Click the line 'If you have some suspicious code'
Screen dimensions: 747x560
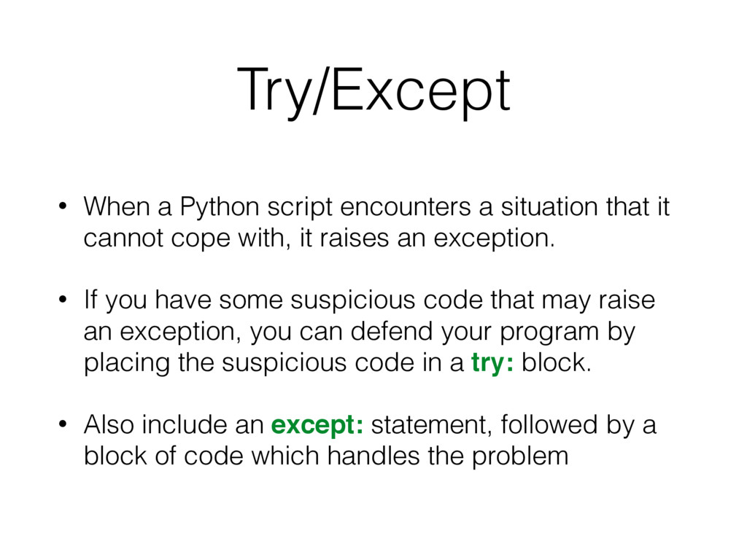[x=369, y=300]
